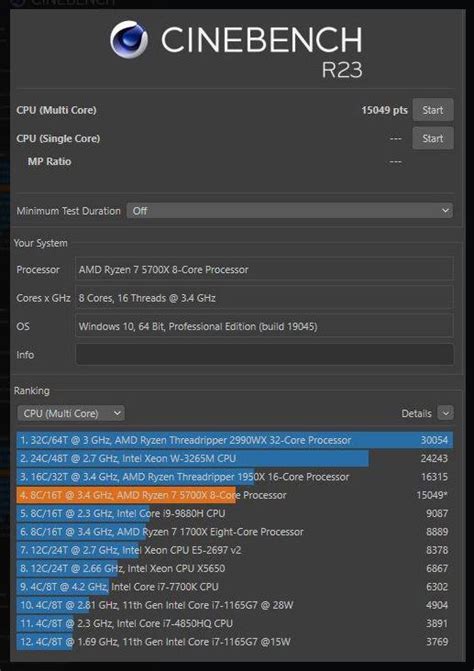The image size is (474, 671).
Task: Select ranking row i7-1165G7 @ 28W
Action: [x=235, y=605]
